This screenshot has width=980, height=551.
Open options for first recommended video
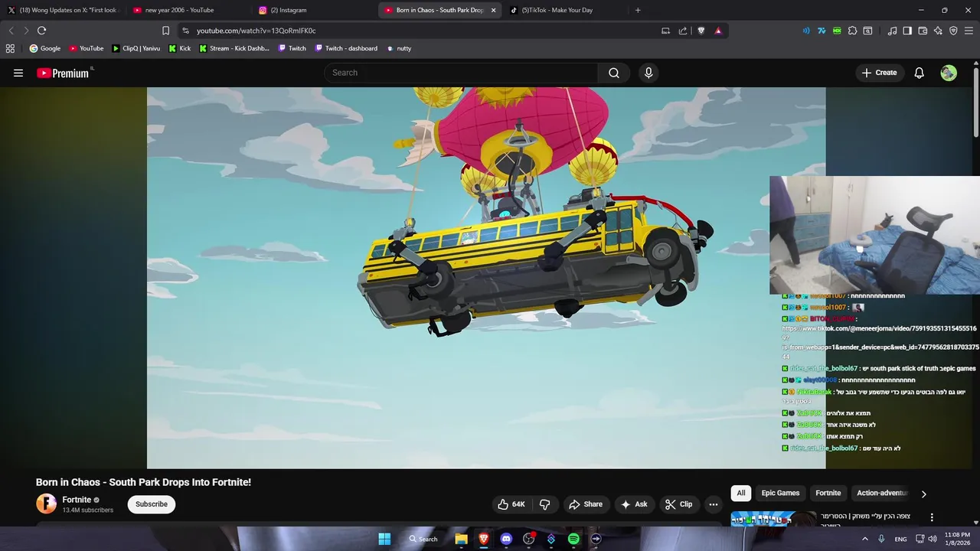coord(932,517)
